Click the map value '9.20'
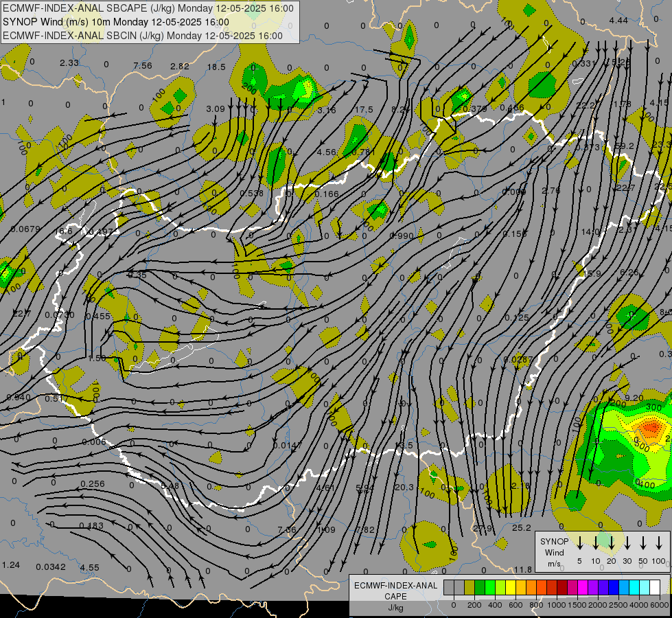 [634, 398]
